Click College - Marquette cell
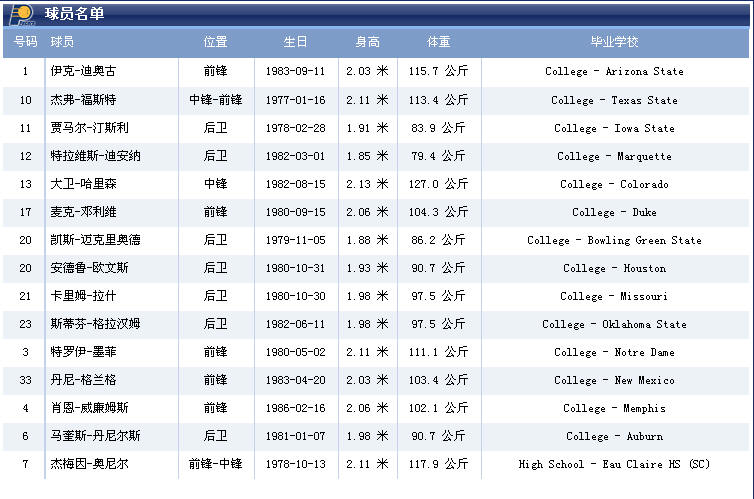 [615, 156]
